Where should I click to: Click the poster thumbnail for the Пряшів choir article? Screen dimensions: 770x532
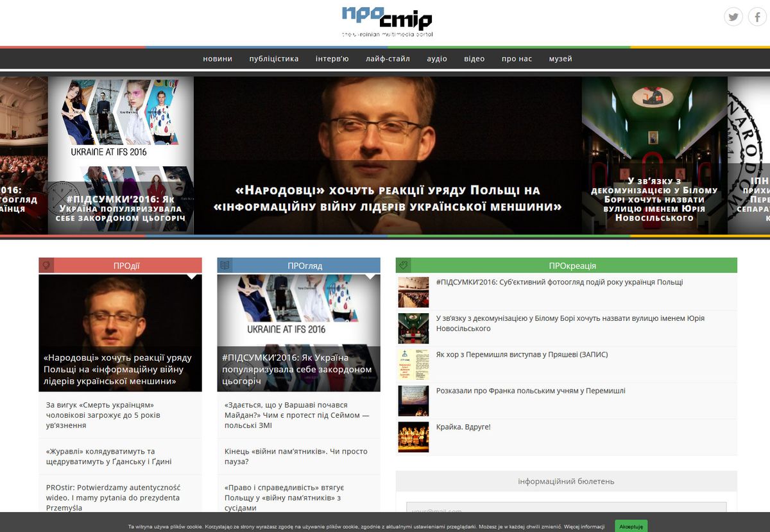click(413, 365)
